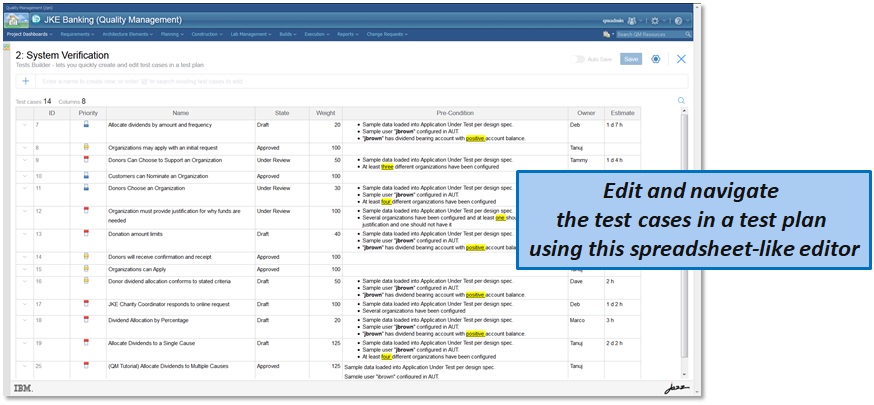The height and width of the screenshot is (405, 874).
Task: Click the Estimate column header
Action: (x=622, y=113)
